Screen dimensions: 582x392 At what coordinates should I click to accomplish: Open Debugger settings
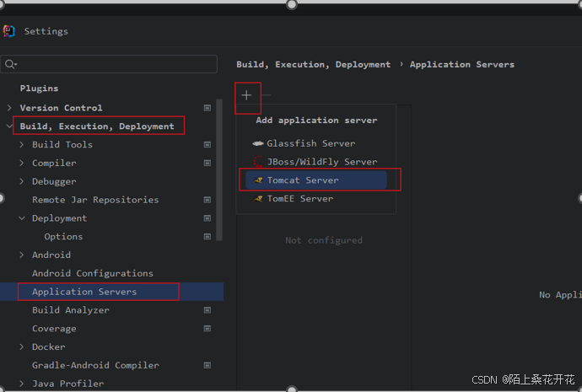click(54, 181)
